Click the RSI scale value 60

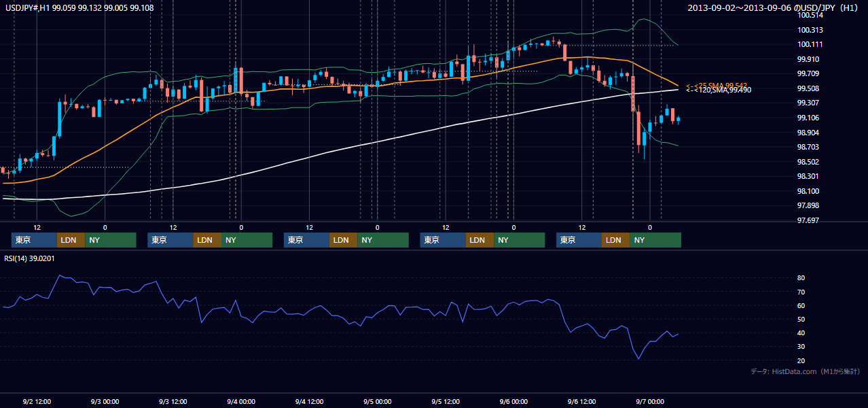point(801,305)
